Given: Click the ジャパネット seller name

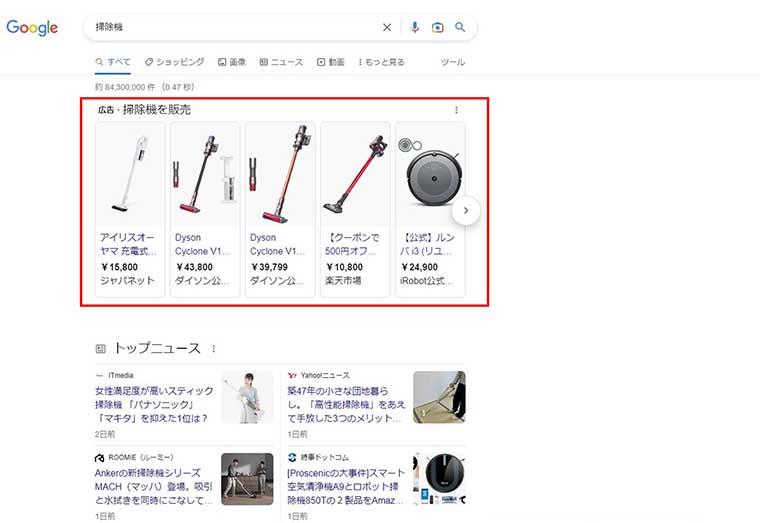Looking at the screenshot, I should pos(127,280).
